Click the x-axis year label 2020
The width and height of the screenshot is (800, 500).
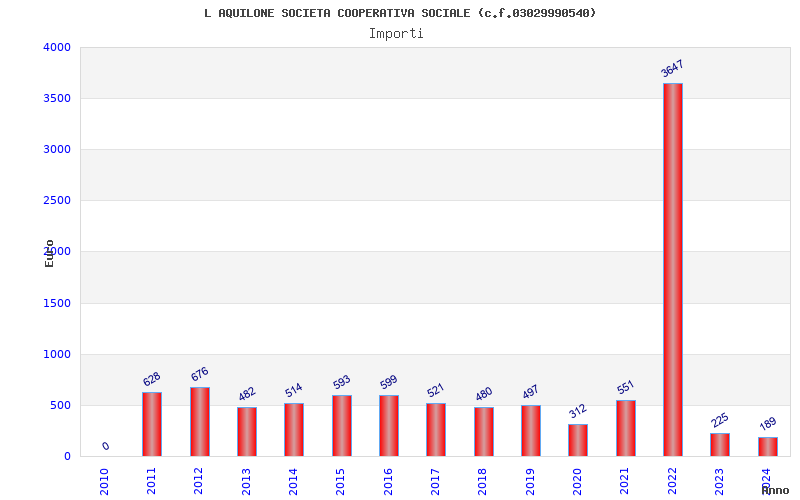pos(578,481)
